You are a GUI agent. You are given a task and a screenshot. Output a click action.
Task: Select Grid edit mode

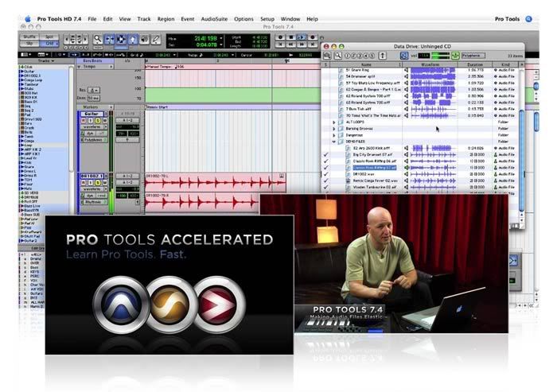click(x=49, y=43)
